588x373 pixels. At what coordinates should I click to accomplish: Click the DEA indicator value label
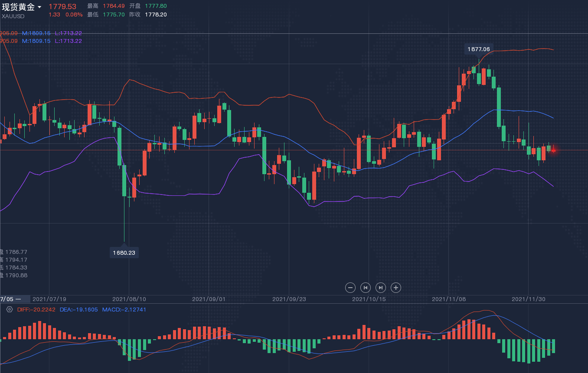(78, 309)
